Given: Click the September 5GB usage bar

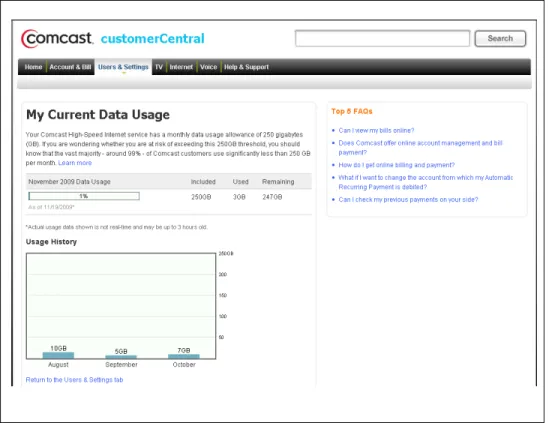Looking at the screenshot, I should click(121, 357).
